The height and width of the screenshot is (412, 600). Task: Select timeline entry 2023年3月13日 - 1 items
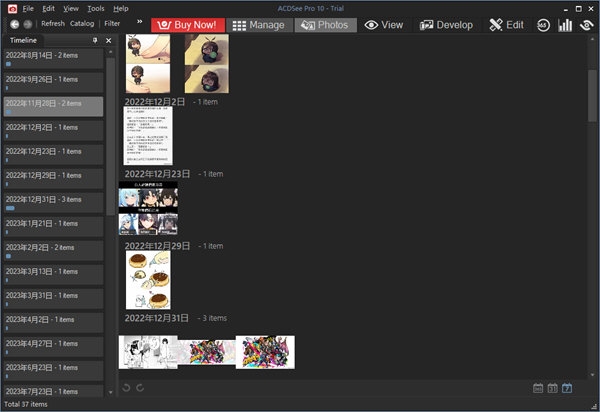click(53, 275)
